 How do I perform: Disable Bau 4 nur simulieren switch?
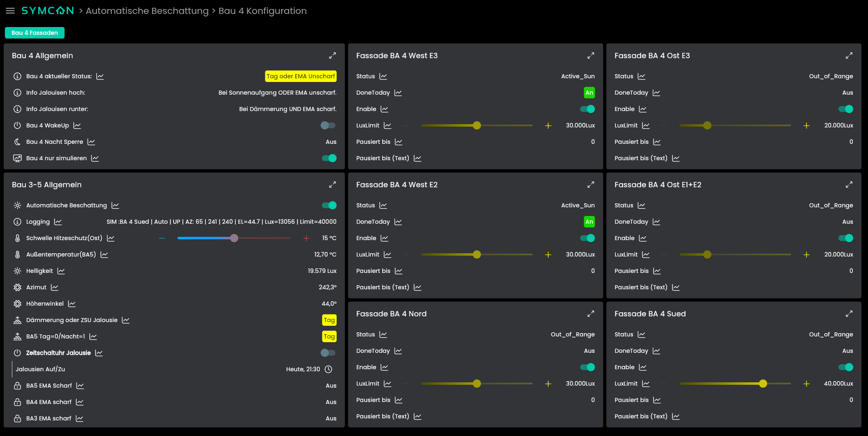click(x=329, y=158)
